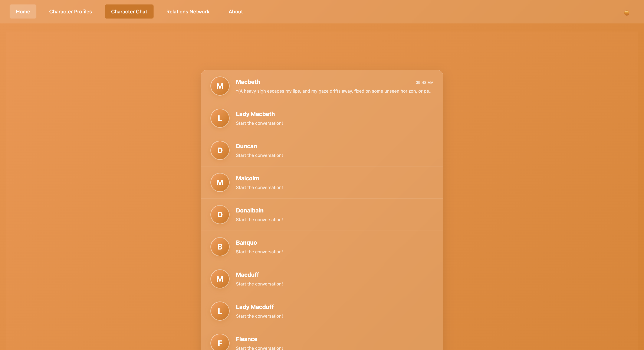Click Lady Macbeth's L avatar icon
This screenshot has height=350, width=644.
point(220,118)
